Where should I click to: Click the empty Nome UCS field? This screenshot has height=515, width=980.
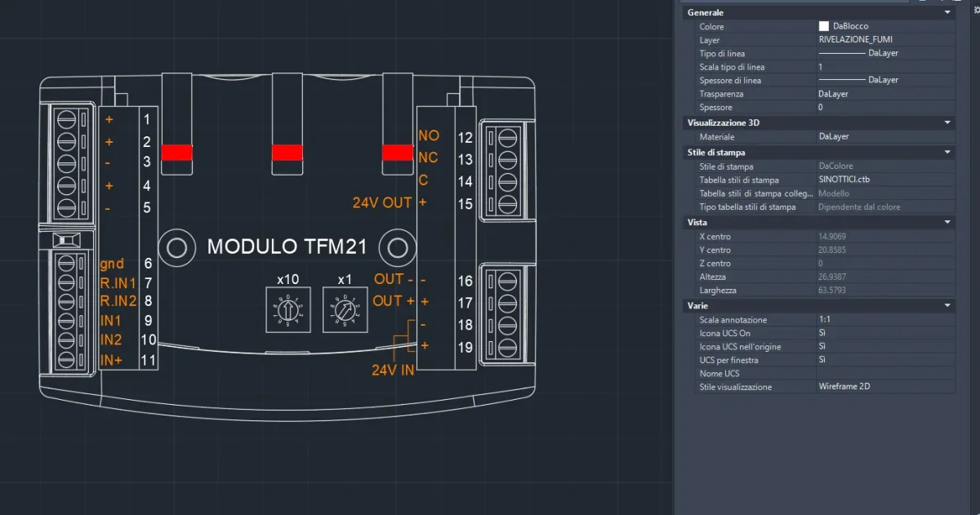click(x=884, y=374)
